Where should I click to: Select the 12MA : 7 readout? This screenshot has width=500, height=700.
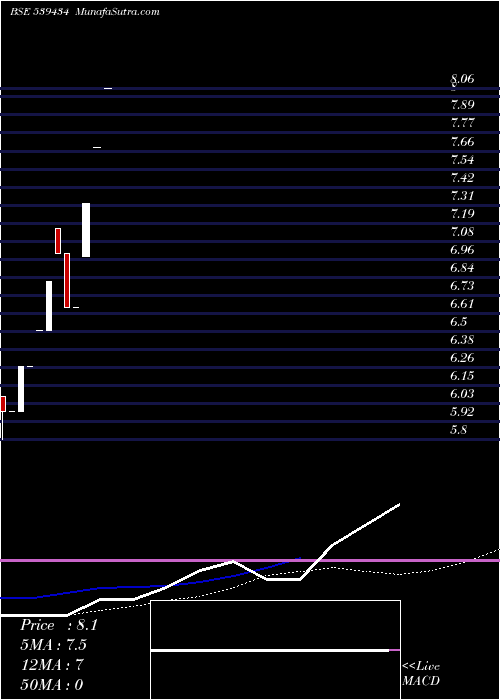click(x=52, y=665)
